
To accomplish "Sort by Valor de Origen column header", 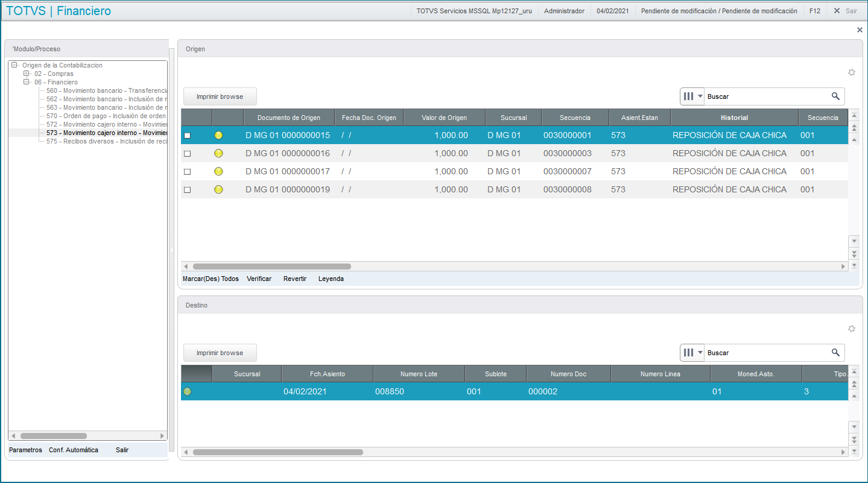I will (x=444, y=118).
